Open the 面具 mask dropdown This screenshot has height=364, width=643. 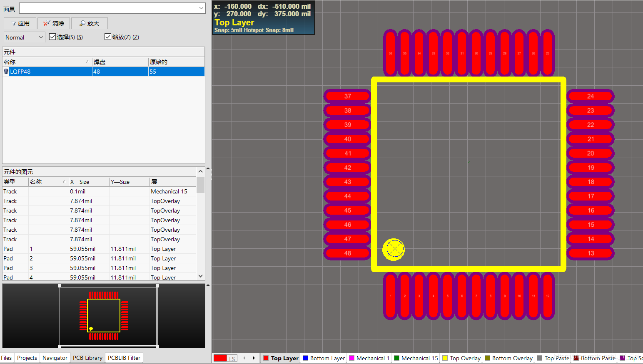201,8
